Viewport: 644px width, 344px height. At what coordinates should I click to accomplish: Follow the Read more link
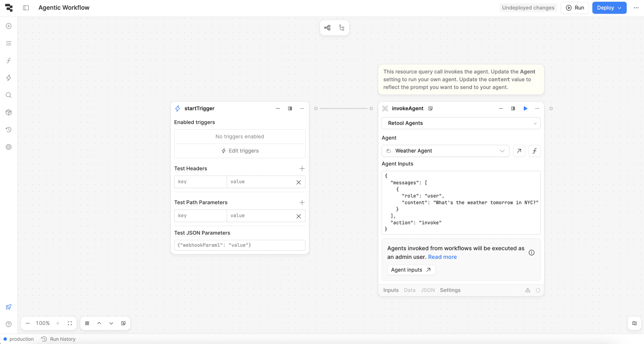442,257
